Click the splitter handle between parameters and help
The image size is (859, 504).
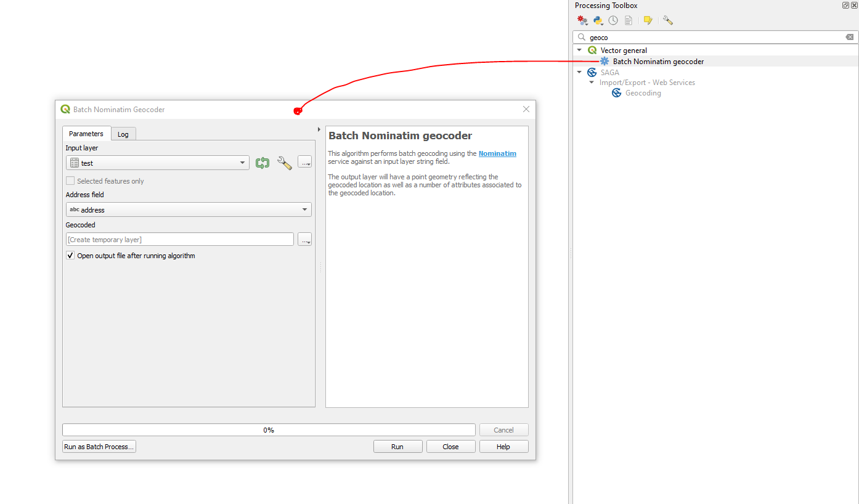tap(320, 267)
